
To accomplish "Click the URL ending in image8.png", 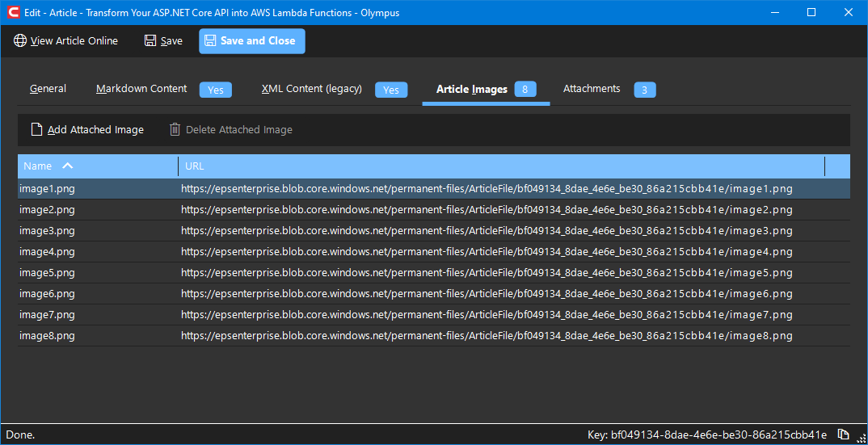I will pos(487,336).
